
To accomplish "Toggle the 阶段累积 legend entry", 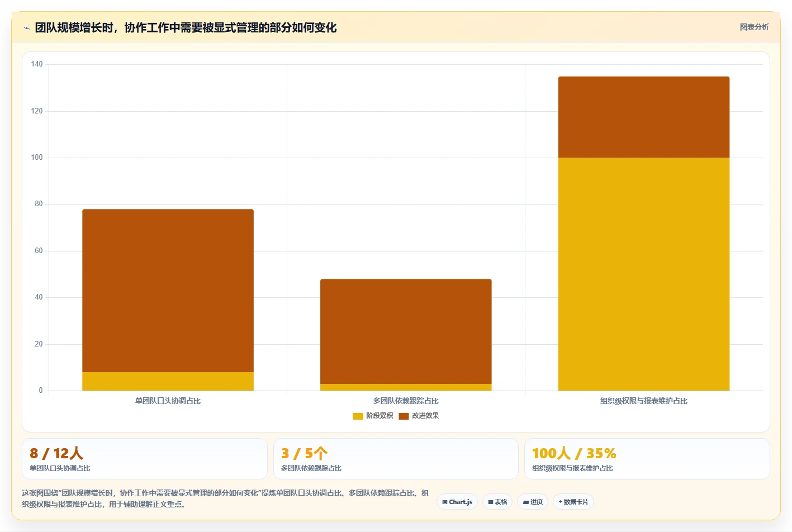I will click(373, 416).
